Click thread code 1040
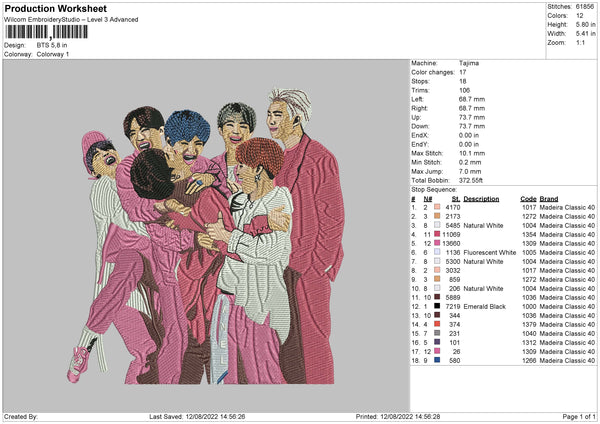 point(529,334)
